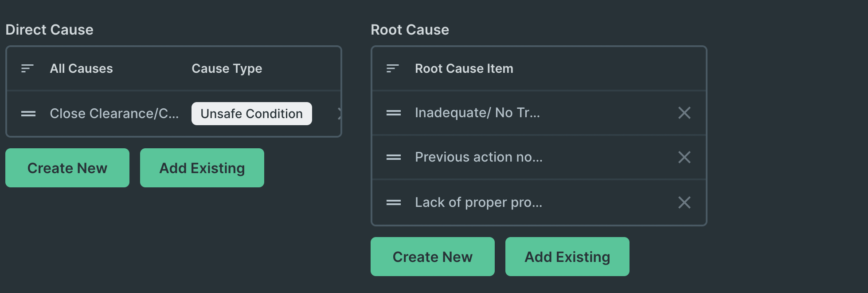868x293 pixels.
Task: Grab drag handle of Close Clearance row
Action: 28,114
